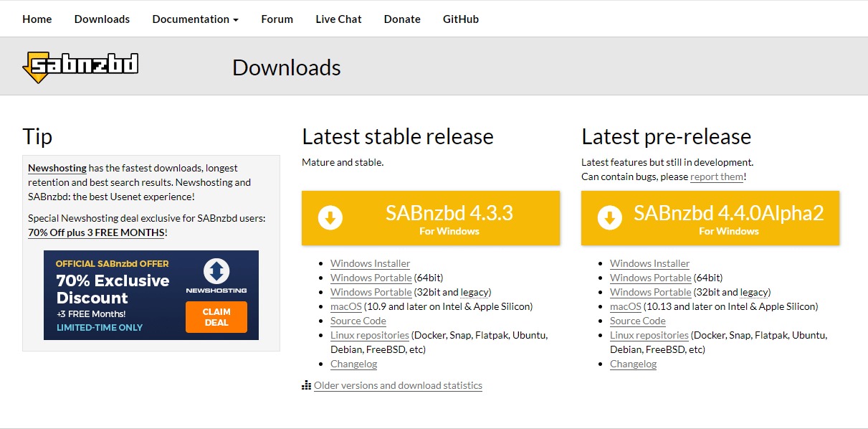This screenshot has width=868, height=429.
Task: Switch to the Forum menu item
Action: click(277, 19)
